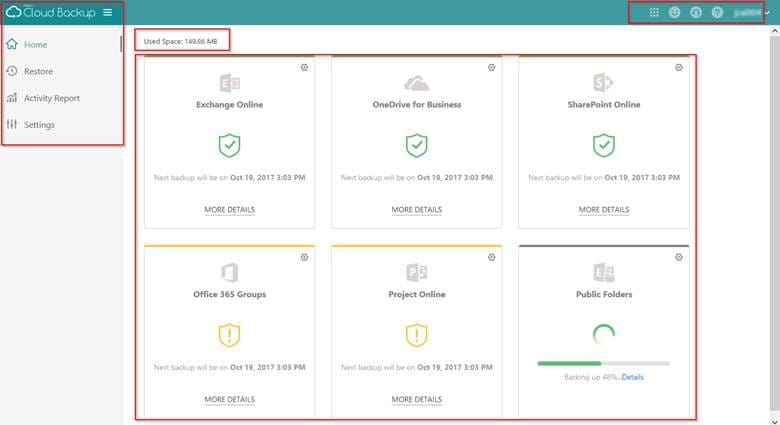
Task: Open the Exchange Online card gear settings
Action: (304, 67)
